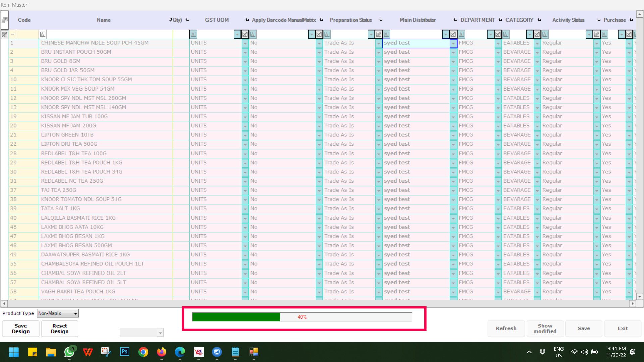This screenshot has height=362, width=644.
Task: Toggle pin on the Activity Status column
Action: point(598,20)
